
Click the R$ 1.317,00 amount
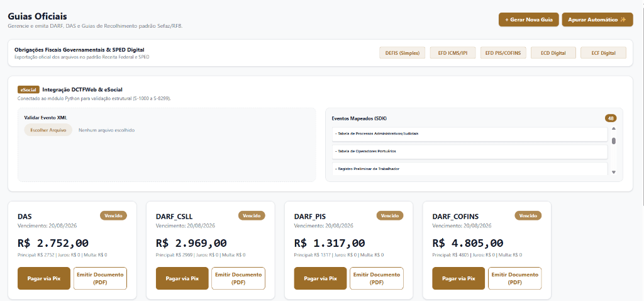coord(330,243)
